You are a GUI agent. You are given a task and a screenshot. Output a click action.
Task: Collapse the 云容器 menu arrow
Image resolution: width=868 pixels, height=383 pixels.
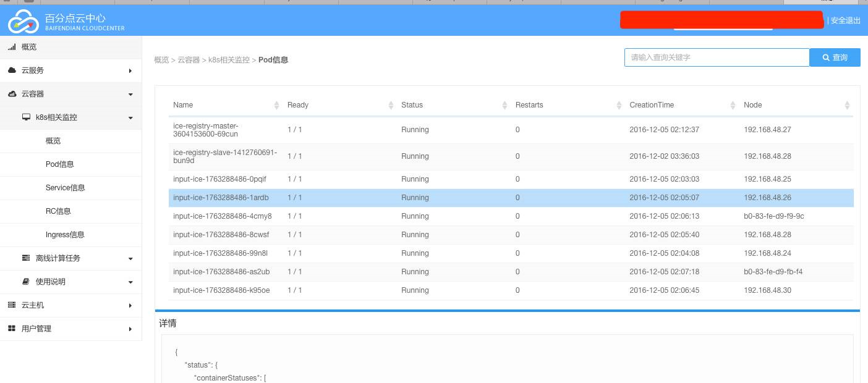130,95
